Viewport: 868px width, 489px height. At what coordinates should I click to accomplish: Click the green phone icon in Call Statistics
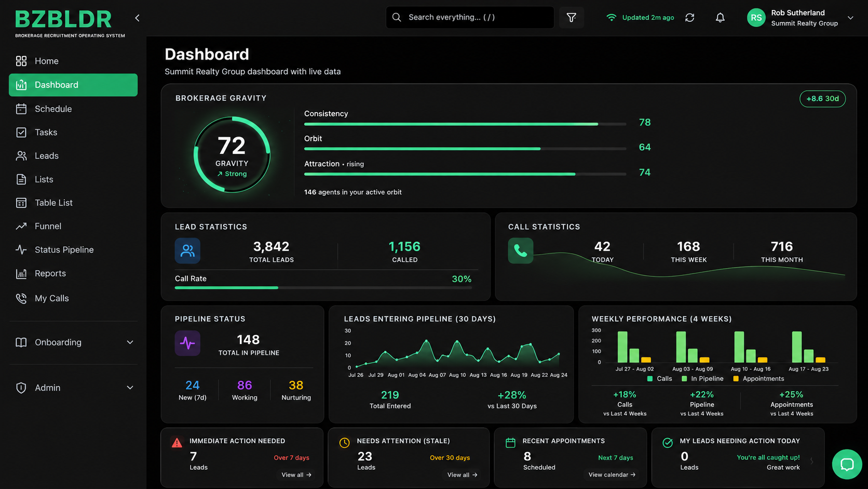(521, 250)
